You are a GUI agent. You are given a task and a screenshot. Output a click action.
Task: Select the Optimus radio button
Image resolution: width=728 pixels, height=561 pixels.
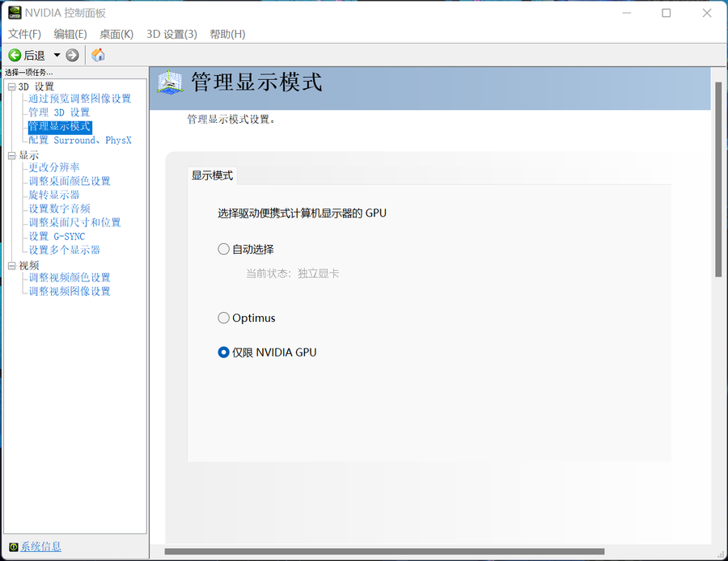coord(224,318)
